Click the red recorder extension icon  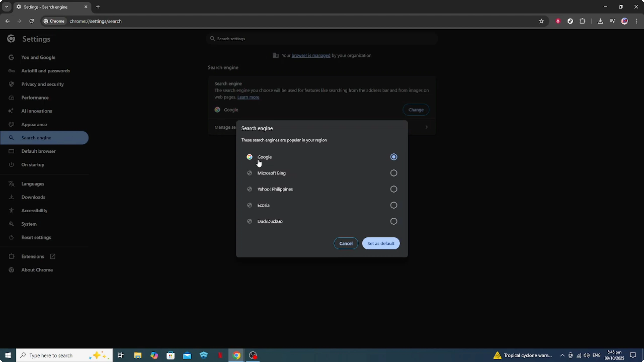click(x=558, y=21)
